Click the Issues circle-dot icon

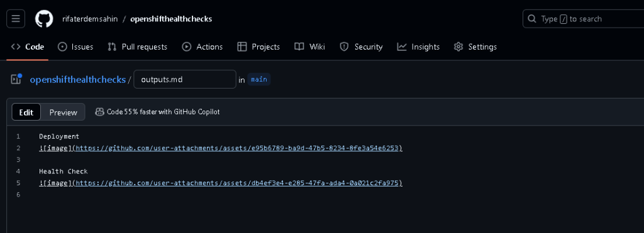click(62, 46)
